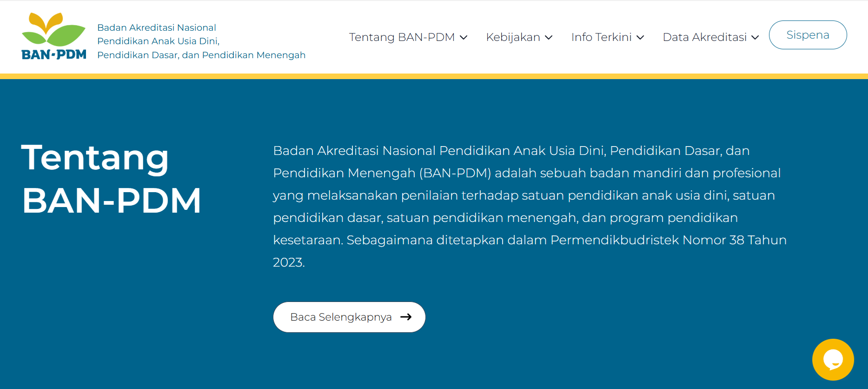
Task: Open the yellow chat bubble widget
Action: tap(833, 360)
